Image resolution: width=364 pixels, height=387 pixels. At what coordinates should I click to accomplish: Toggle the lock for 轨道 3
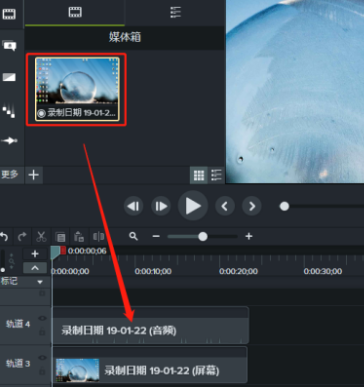42,371
